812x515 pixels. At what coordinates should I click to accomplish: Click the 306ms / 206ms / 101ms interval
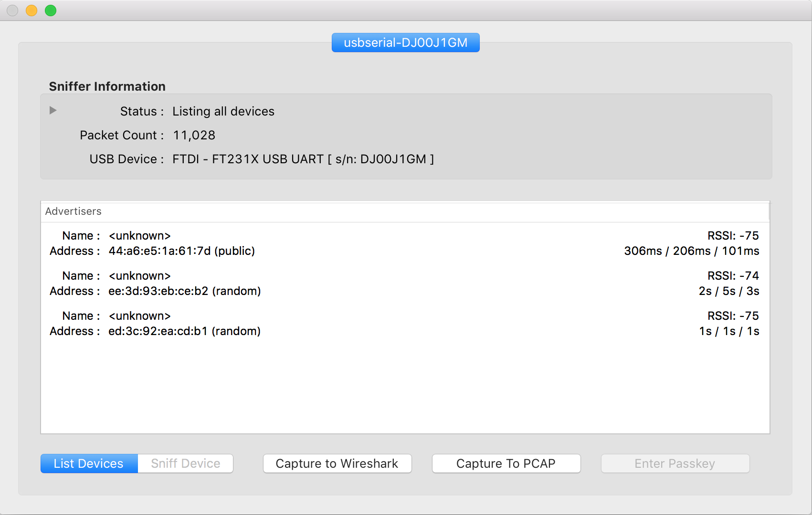[692, 251]
